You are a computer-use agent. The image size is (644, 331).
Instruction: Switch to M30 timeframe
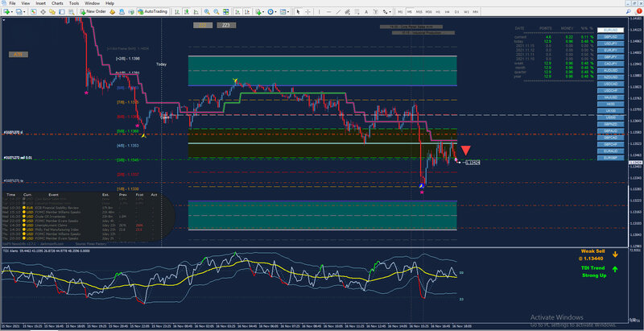[429, 12]
